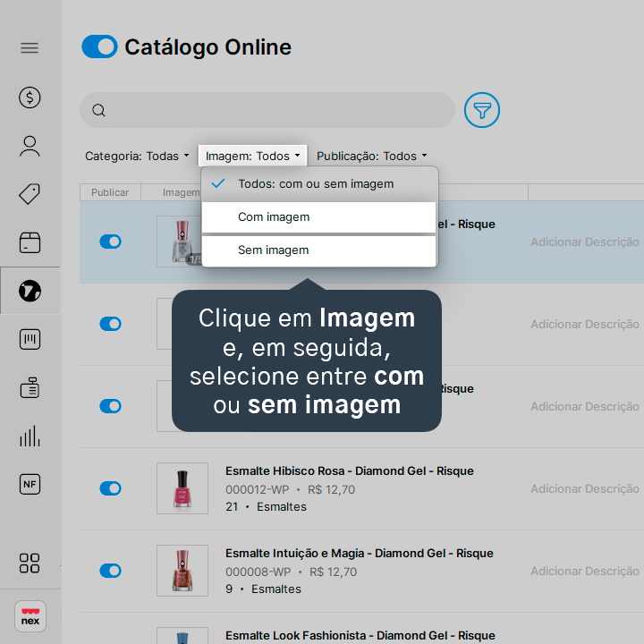Screen dimensions: 644x644
Task: Select the 'Com imagem' option
Action: [319, 216]
